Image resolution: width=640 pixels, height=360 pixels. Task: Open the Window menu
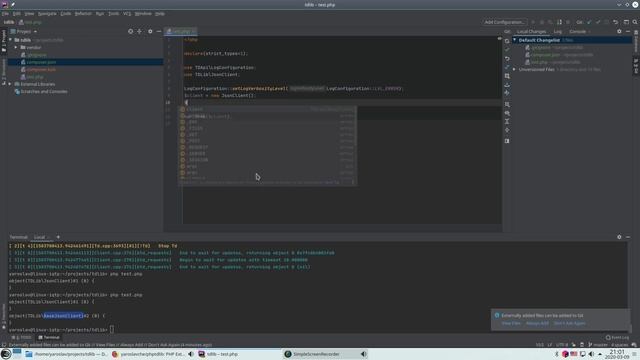coord(143,13)
